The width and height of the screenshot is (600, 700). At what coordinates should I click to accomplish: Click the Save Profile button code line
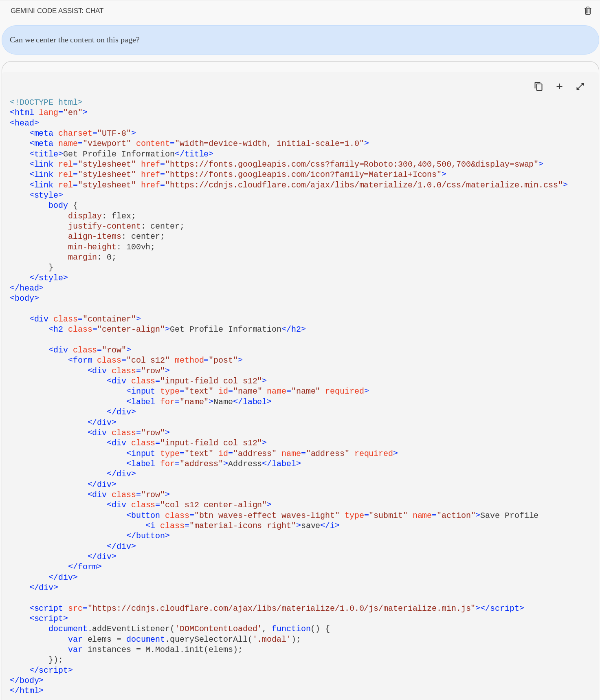click(x=332, y=515)
